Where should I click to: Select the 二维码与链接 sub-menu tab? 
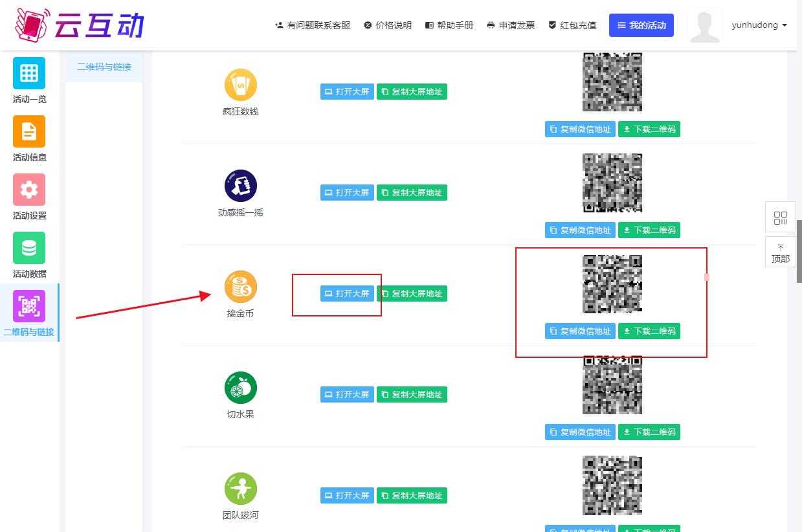point(104,67)
